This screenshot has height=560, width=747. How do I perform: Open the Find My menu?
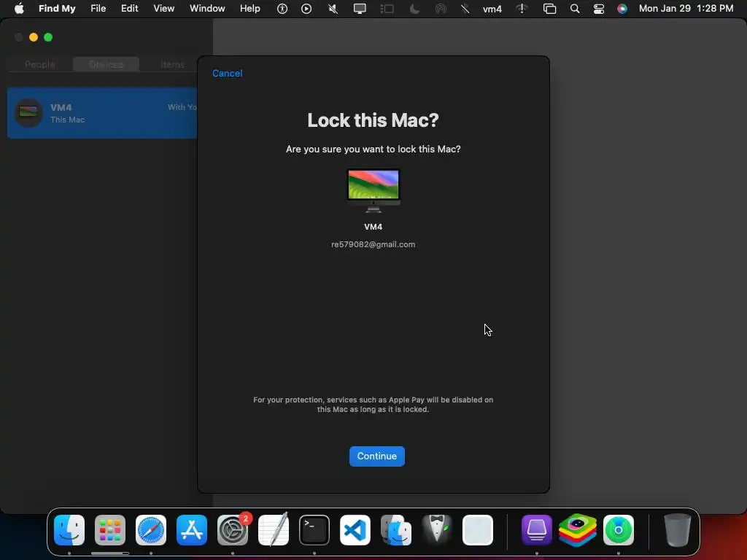pos(57,9)
